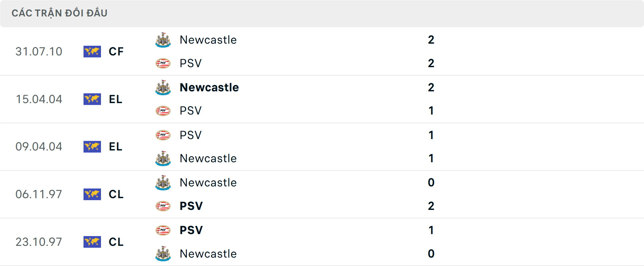This screenshot has height=266, width=644.
Task: Expand the 06.11.97 Champions League match details
Action: pyautogui.click(x=322, y=194)
